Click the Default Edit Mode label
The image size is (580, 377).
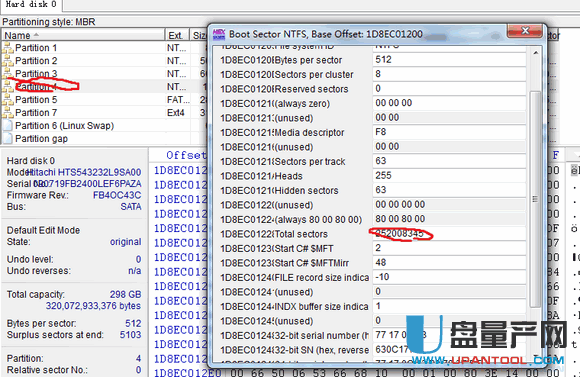43,230
